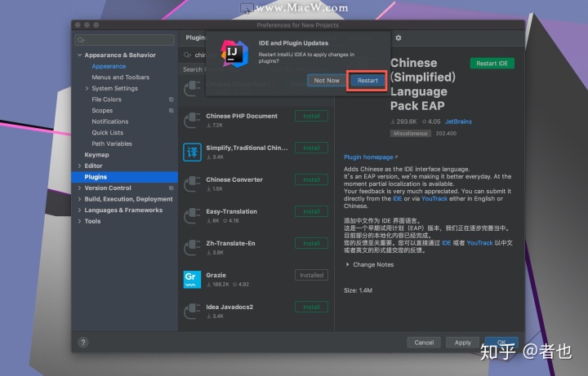Expand the System Settings tree node

click(x=87, y=88)
